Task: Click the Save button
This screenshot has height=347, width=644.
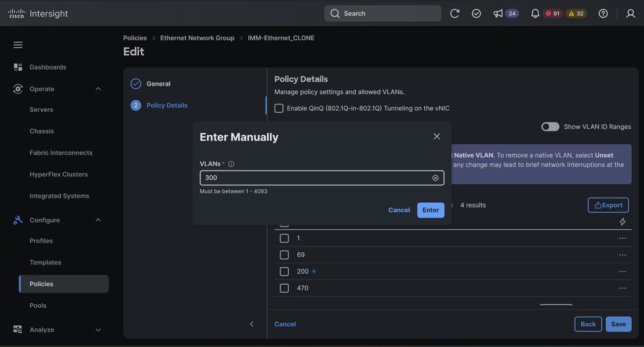Action: click(x=618, y=324)
